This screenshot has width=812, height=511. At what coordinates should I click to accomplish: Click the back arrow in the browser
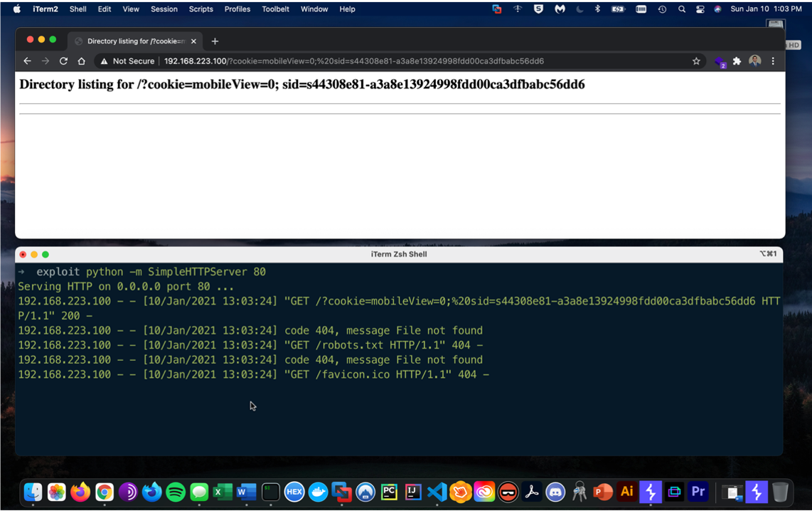[x=27, y=61]
